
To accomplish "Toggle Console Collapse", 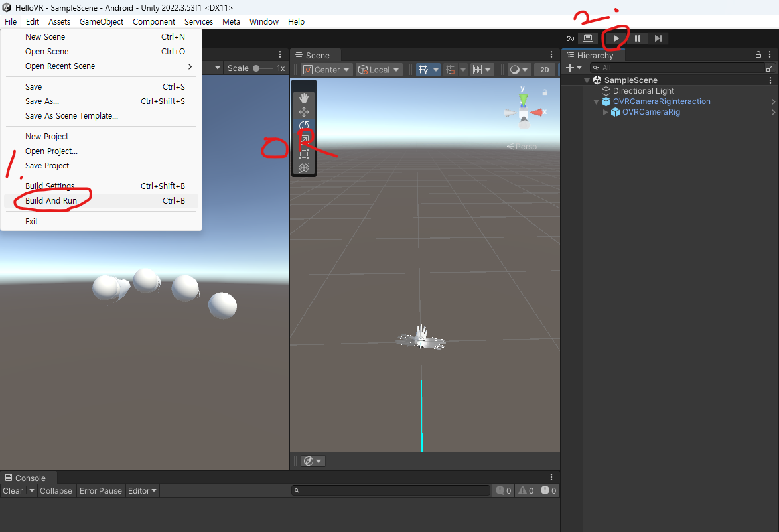I will click(56, 491).
